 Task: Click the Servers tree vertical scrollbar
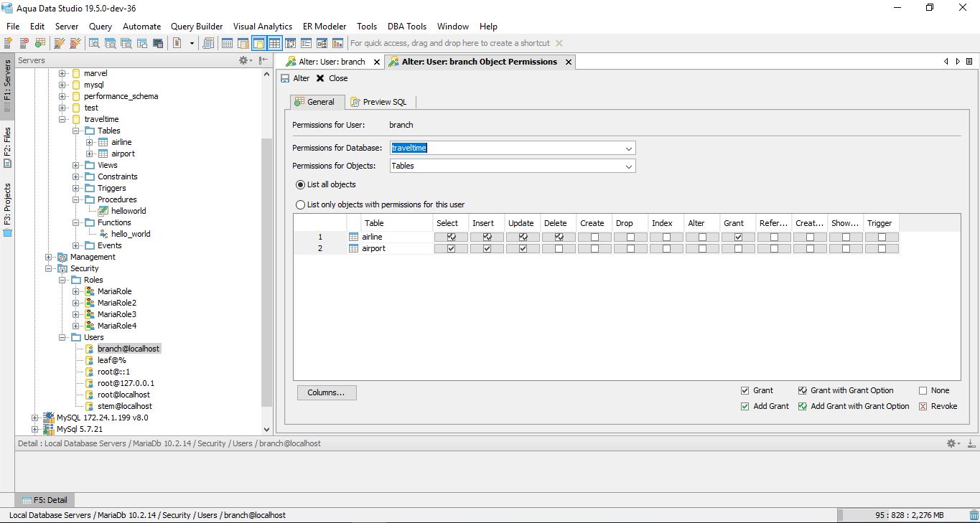click(267, 273)
